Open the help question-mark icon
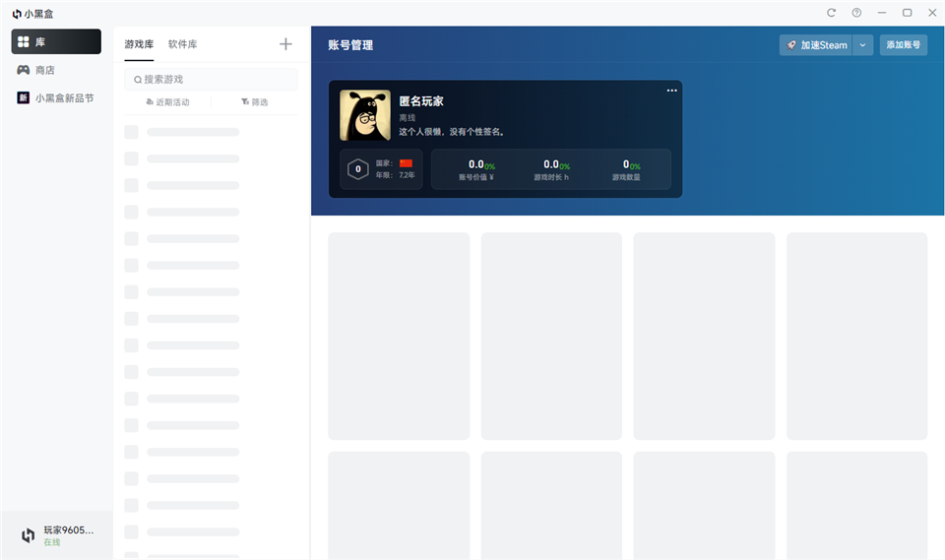The image size is (945, 560). [856, 13]
